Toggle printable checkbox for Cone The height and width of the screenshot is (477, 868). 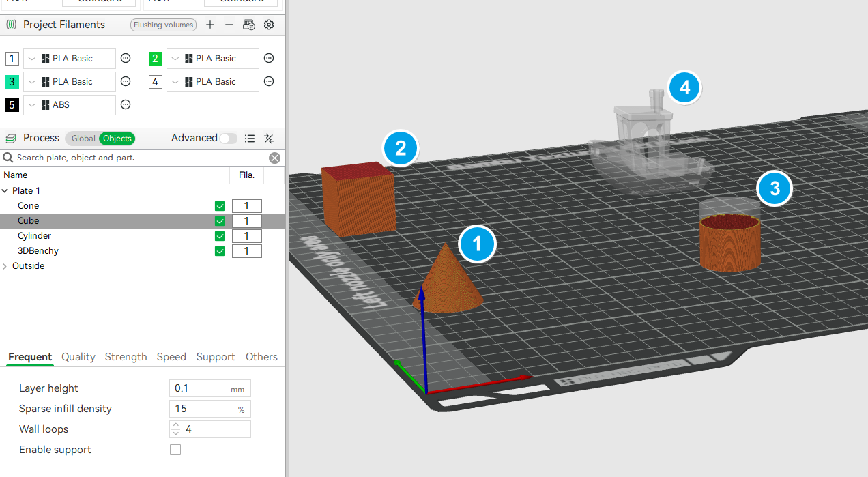220,206
